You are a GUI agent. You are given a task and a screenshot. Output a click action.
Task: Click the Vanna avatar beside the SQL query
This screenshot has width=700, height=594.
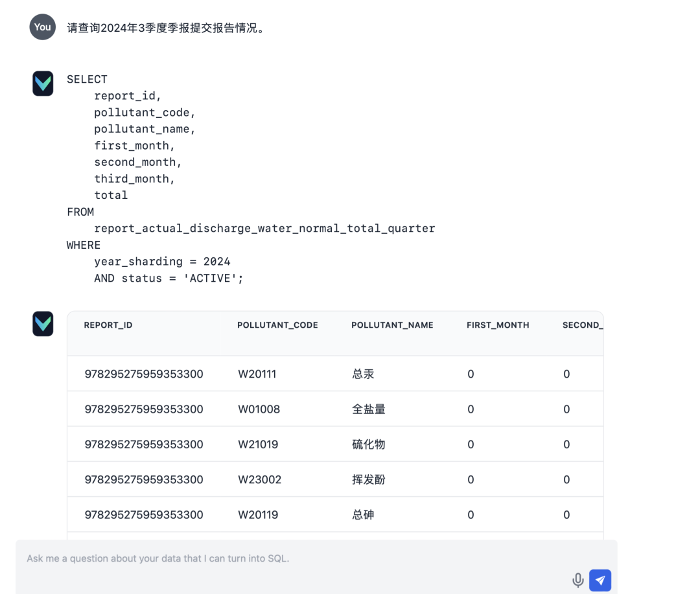43,84
